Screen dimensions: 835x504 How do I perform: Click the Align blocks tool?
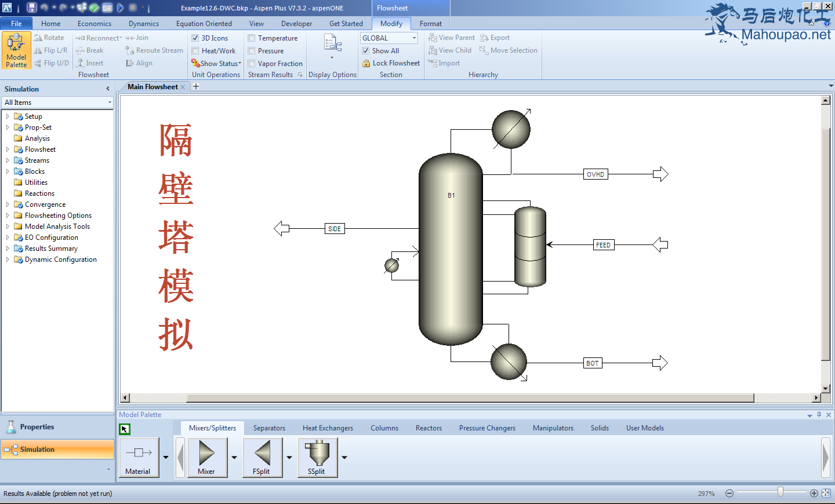click(139, 63)
